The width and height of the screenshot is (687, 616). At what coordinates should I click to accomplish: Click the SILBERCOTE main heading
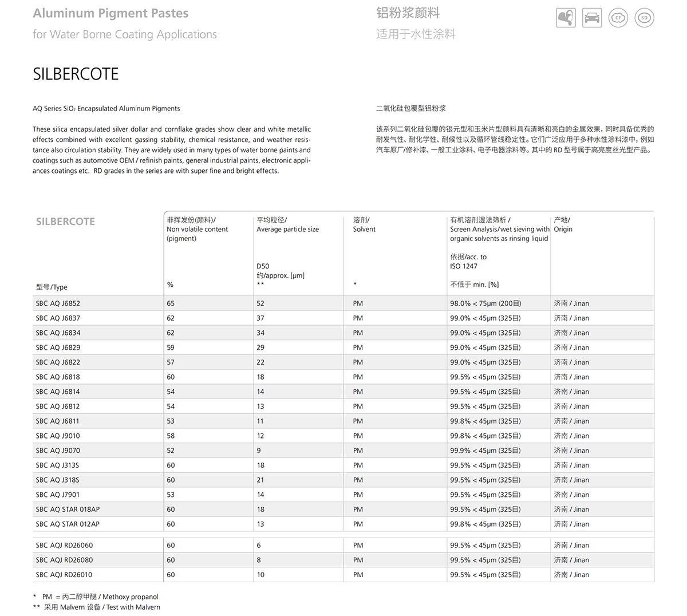pyautogui.click(x=76, y=74)
